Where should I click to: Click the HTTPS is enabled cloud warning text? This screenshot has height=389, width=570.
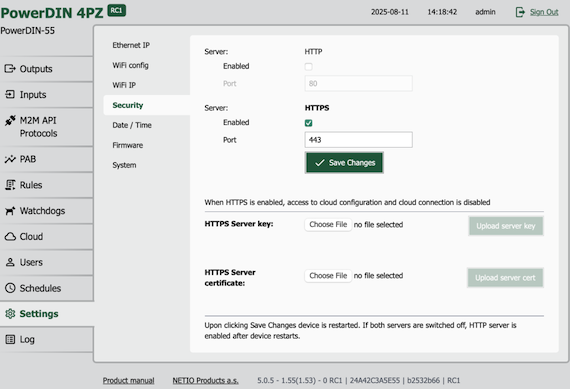[347, 202]
